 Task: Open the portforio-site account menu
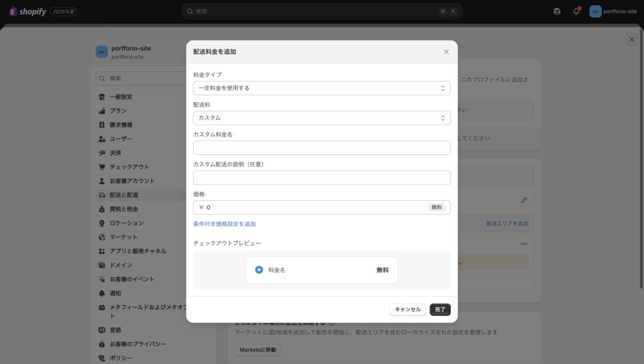pyautogui.click(x=613, y=11)
